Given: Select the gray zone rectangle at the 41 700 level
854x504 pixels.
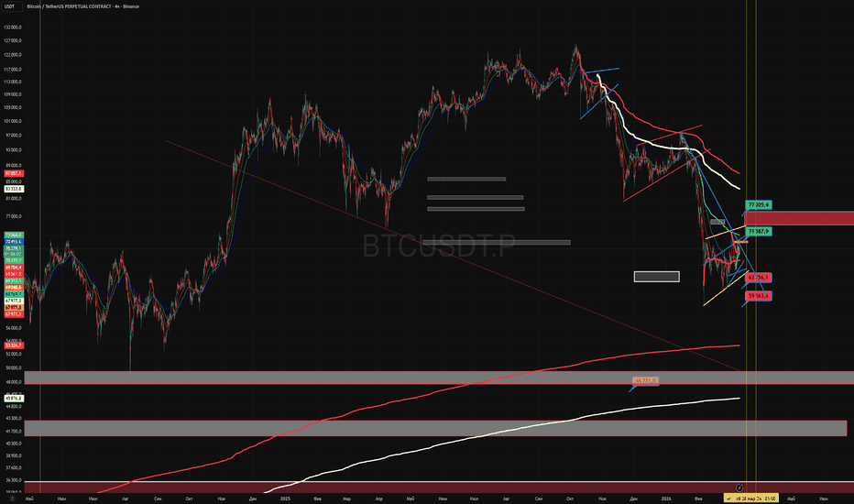Looking at the screenshot, I should click(x=436, y=428).
